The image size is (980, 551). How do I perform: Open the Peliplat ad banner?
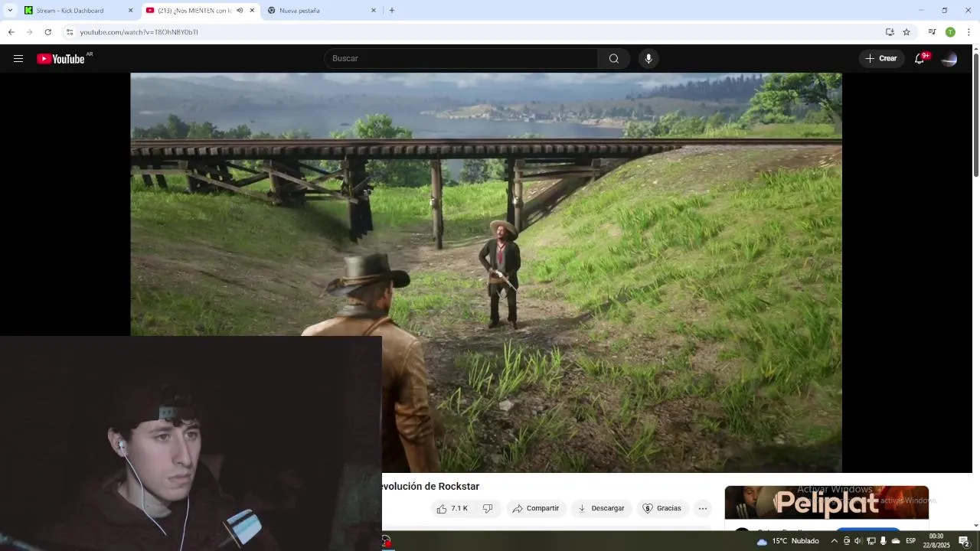pos(827,503)
